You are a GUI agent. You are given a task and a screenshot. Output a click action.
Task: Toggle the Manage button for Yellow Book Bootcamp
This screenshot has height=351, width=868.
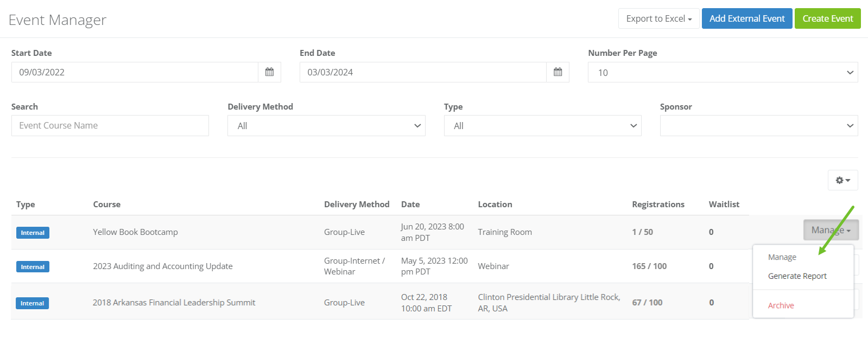coord(831,230)
